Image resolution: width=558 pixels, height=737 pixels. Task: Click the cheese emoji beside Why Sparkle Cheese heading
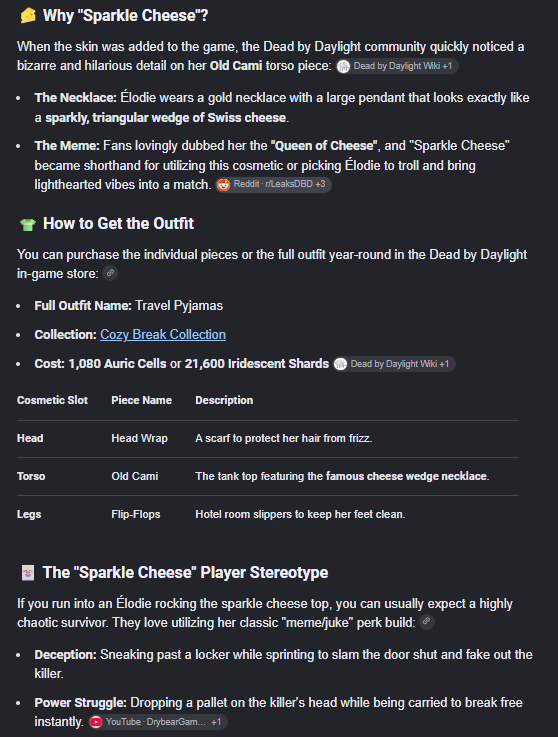(x=28, y=16)
